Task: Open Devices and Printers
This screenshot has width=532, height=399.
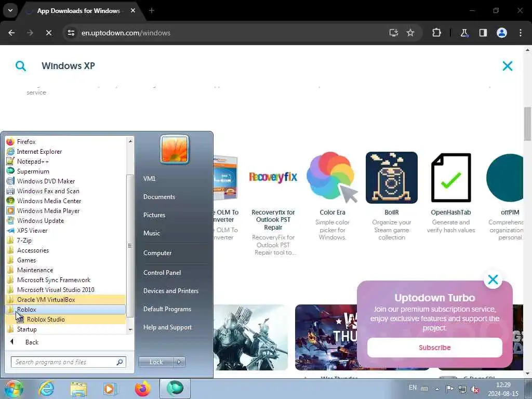Action: (x=170, y=291)
